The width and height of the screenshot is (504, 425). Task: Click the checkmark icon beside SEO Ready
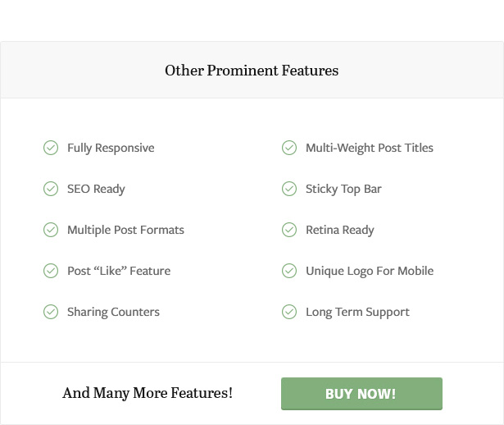coord(51,189)
